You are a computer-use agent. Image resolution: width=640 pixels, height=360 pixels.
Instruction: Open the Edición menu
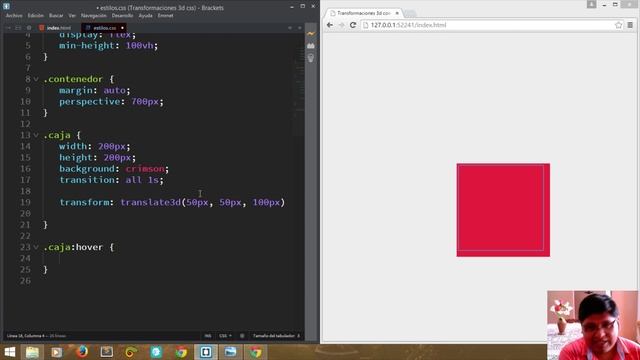pyautogui.click(x=36, y=16)
